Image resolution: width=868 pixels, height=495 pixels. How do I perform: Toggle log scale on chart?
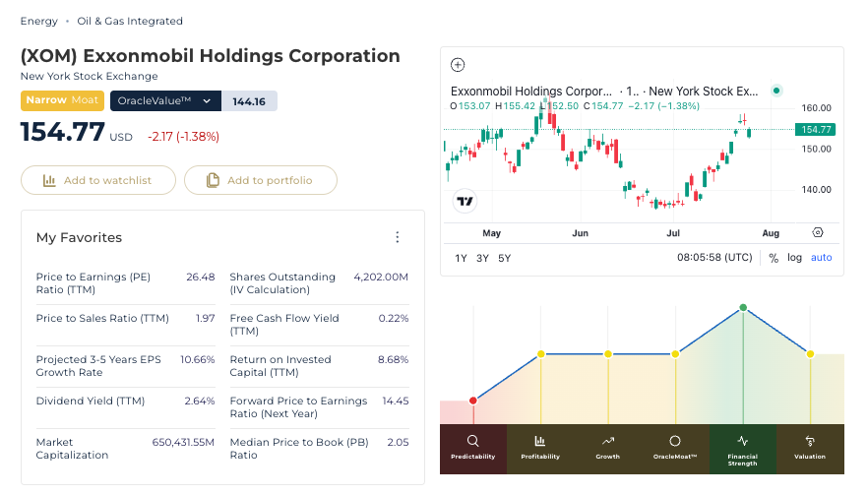coord(794,258)
